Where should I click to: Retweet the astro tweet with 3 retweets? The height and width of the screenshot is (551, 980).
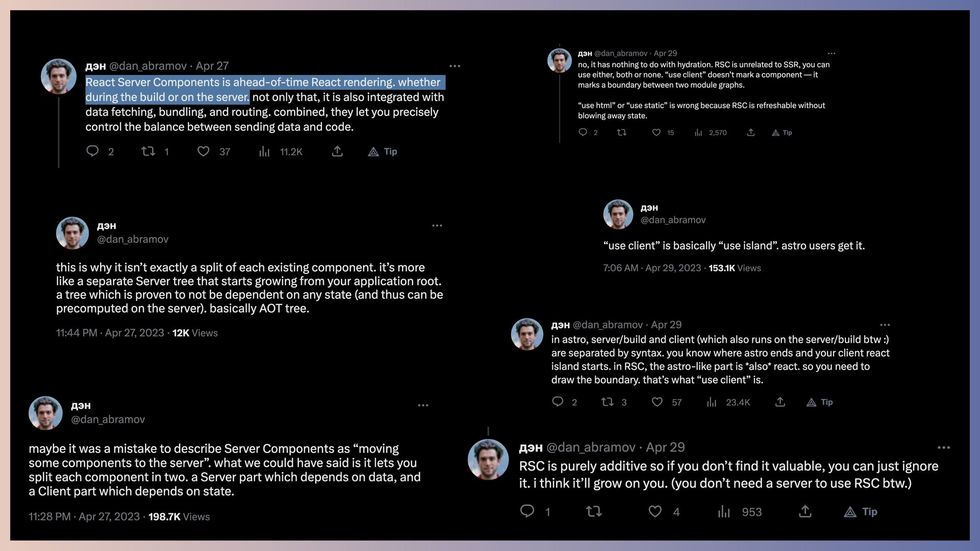tap(607, 402)
